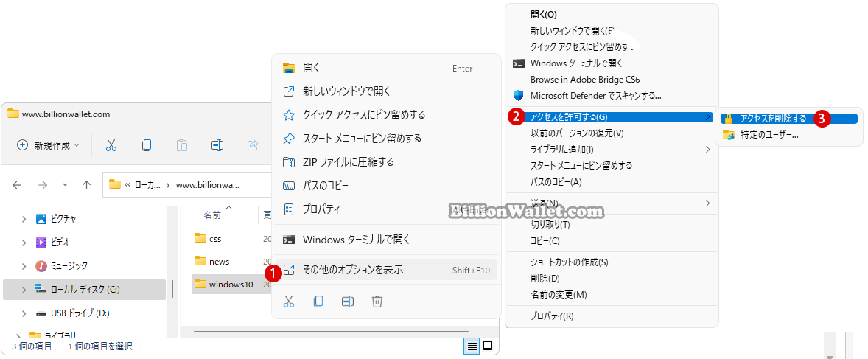The height and width of the screenshot is (359, 868).
Task: Click the Delete trash icon in context menu
Action: pyautogui.click(x=377, y=302)
